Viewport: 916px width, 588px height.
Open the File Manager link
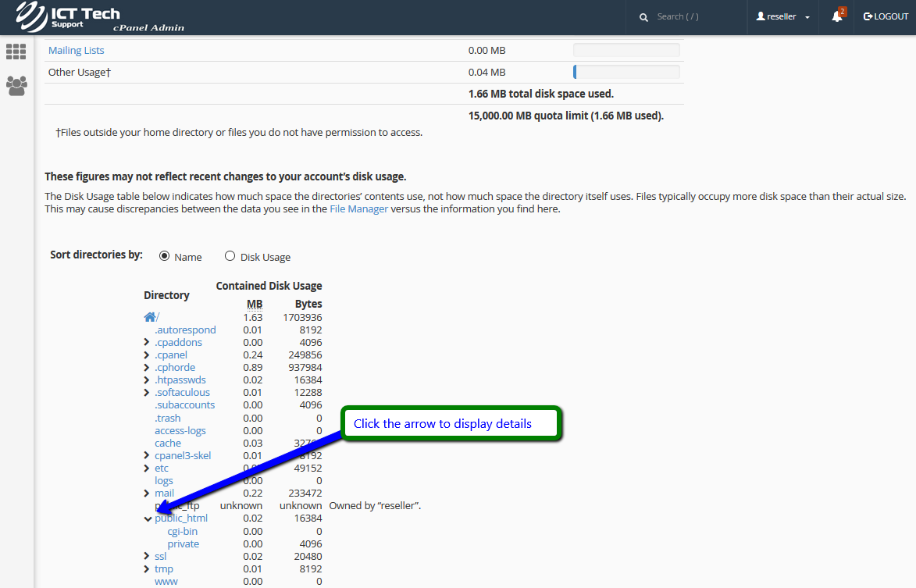click(358, 209)
